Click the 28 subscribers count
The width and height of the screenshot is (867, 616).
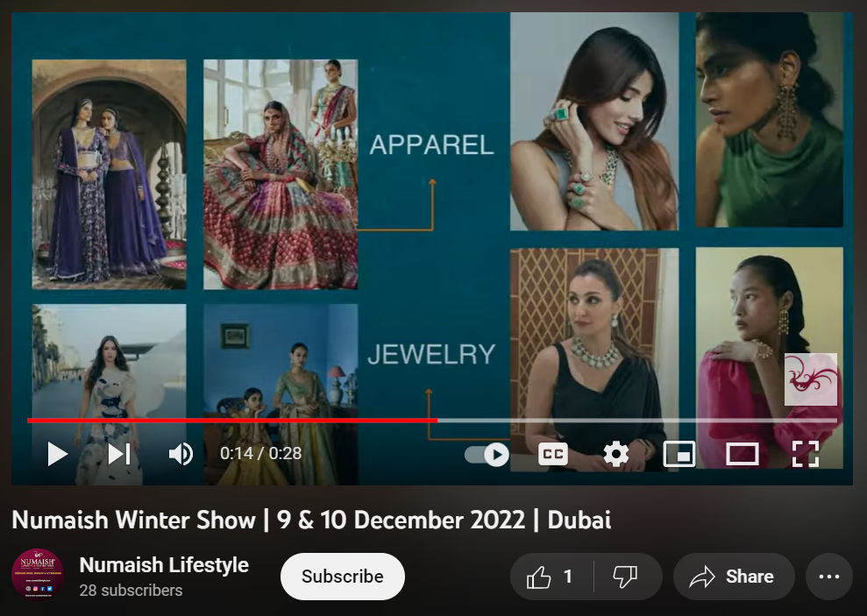point(131,591)
